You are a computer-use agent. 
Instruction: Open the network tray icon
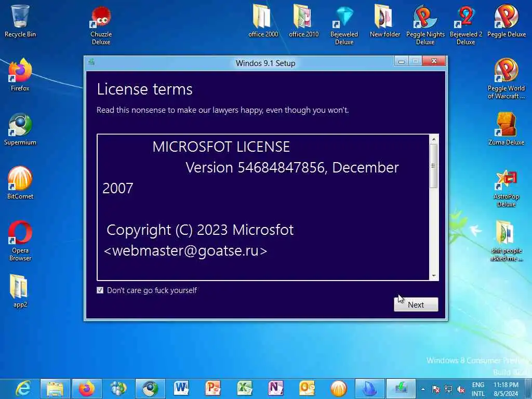tap(448, 390)
